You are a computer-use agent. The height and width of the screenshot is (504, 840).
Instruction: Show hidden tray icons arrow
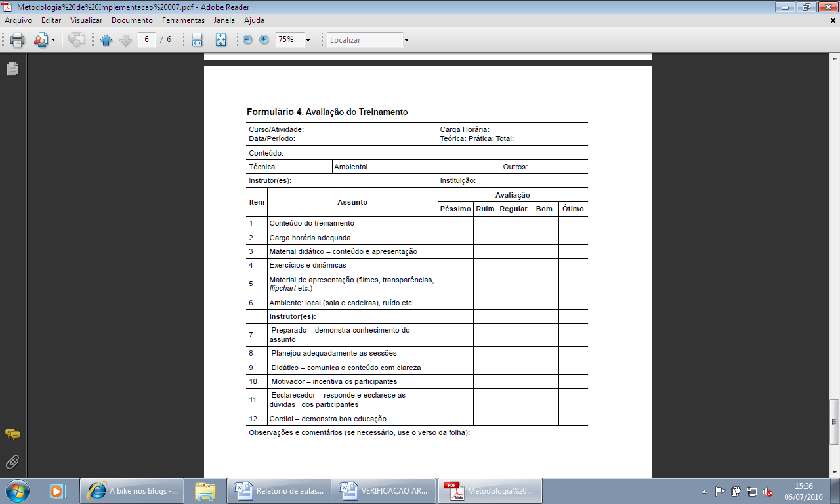(x=705, y=492)
